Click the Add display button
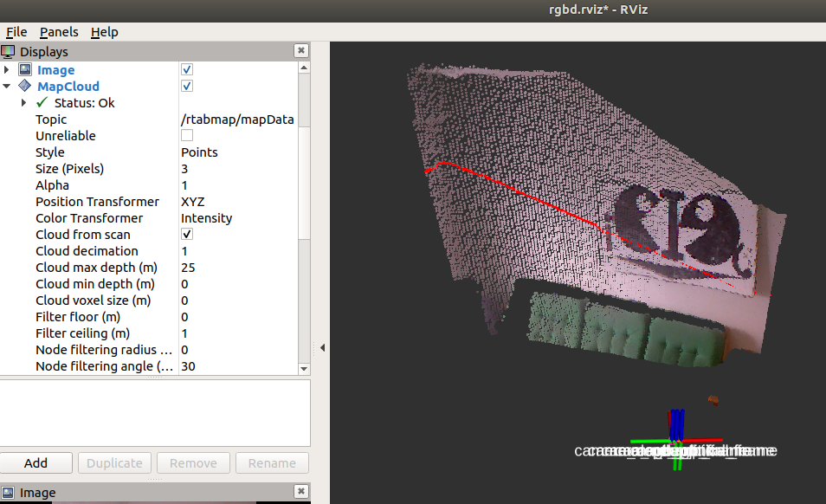Screen dimensions: 826x504 pos(35,463)
